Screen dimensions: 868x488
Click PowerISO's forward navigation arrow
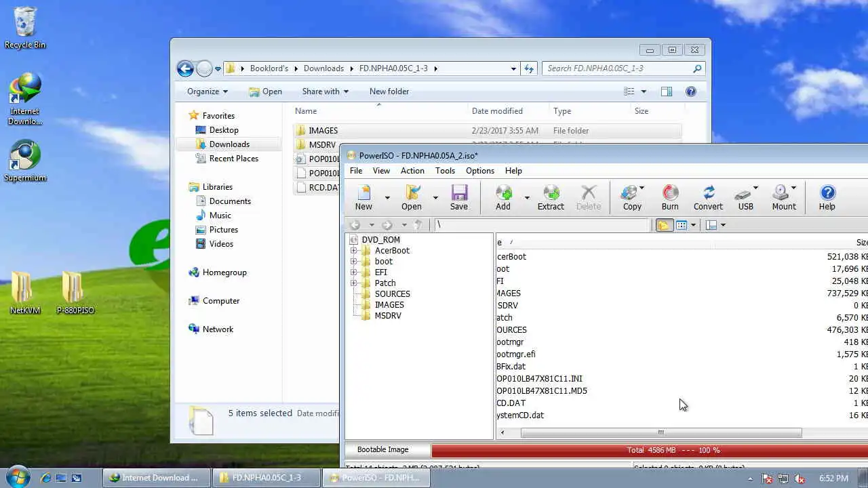click(387, 225)
